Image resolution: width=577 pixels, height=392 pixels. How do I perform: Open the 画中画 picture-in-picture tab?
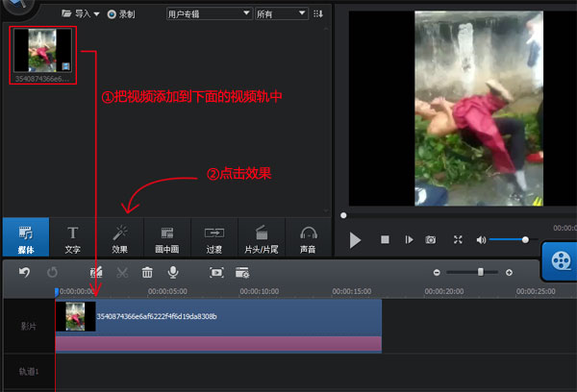point(167,236)
